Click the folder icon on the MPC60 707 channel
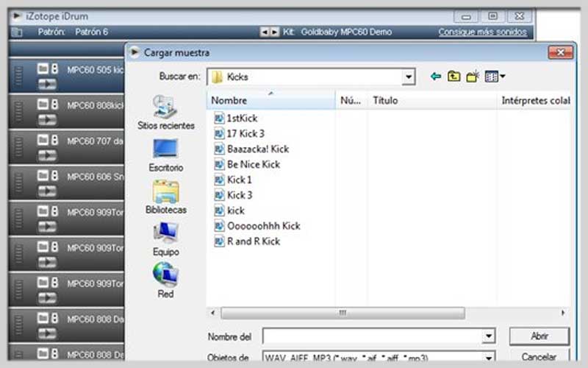The height and width of the screenshot is (368, 588). pos(43,140)
